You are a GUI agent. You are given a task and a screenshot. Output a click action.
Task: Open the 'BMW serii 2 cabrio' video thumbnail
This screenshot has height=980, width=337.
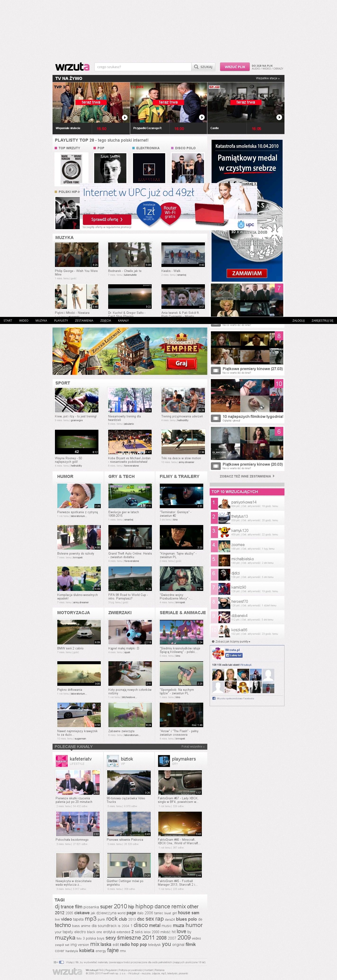pyautogui.click(x=79, y=632)
